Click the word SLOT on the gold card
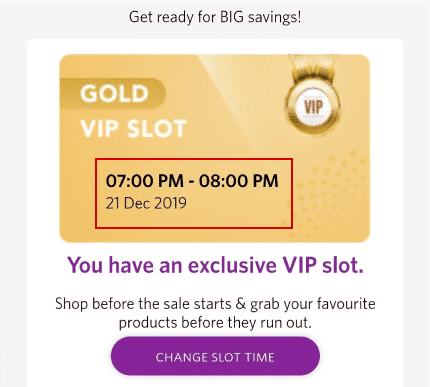Viewport: 430px width, 387px height. click(x=157, y=128)
